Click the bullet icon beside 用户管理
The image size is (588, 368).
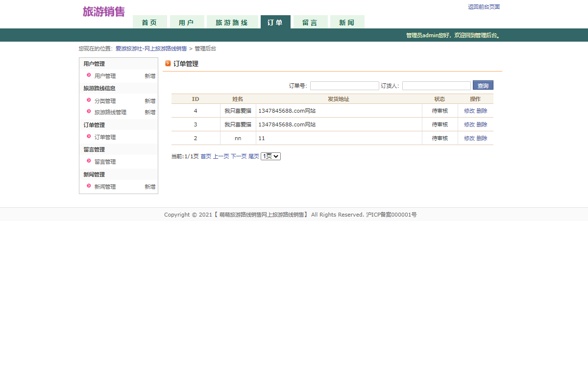pyautogui.click(x=89, y=75)
